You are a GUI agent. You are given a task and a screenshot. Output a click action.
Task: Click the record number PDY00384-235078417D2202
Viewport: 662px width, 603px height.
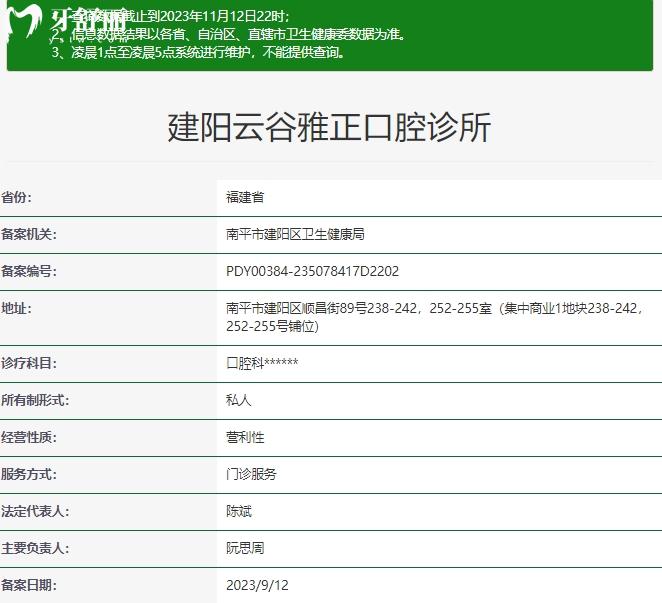[313, 271]
